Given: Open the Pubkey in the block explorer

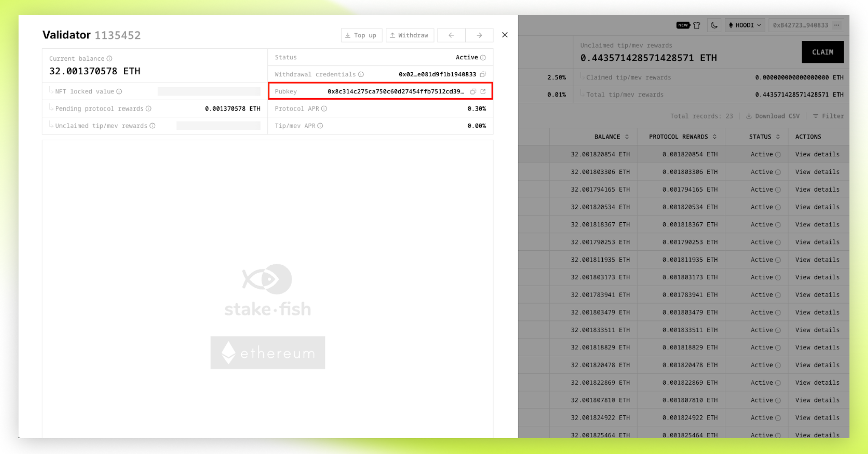Looking at the screenshot, I should click(x=483, y=91).
